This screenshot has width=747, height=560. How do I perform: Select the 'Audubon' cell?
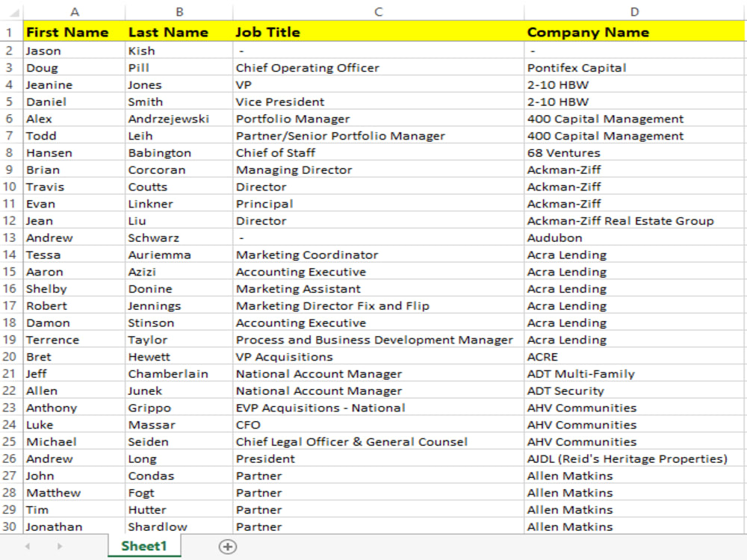(x=634, y=237)
